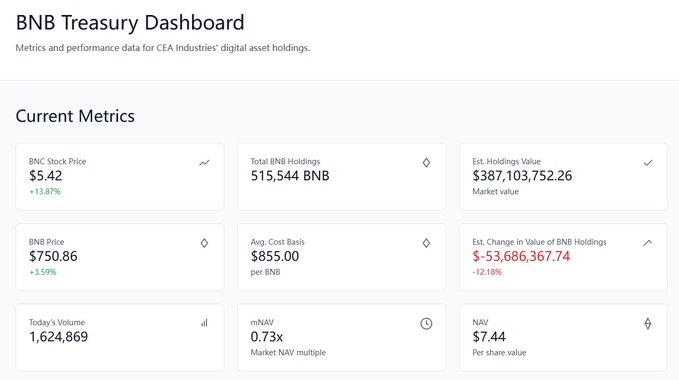679x380 pixels.
Task: Click the diamond icon on Avg. Cost Basis card
Action: pyautogui.click(x=426, y=243)
